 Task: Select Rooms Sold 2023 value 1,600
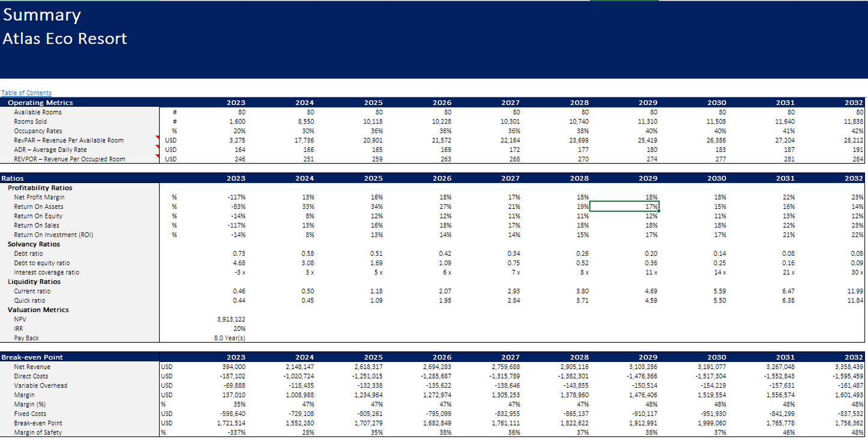coord(237,121)
